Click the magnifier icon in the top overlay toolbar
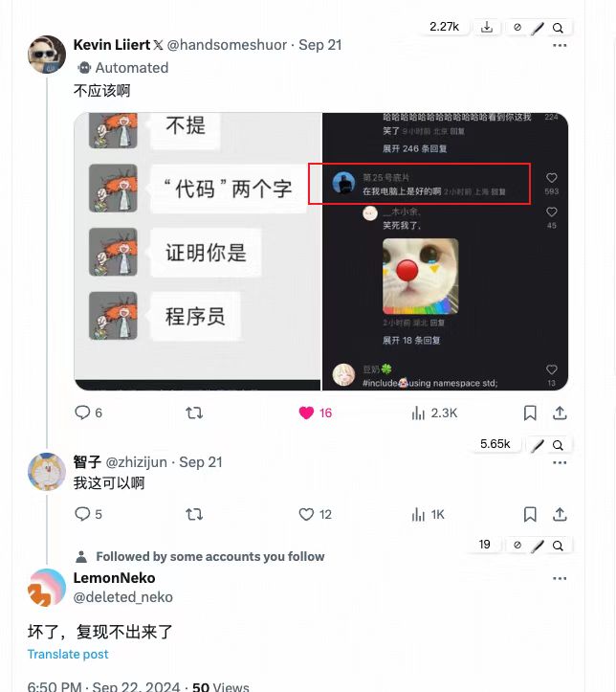The width and height of the screenshot is (616, 692). [558, 28]
